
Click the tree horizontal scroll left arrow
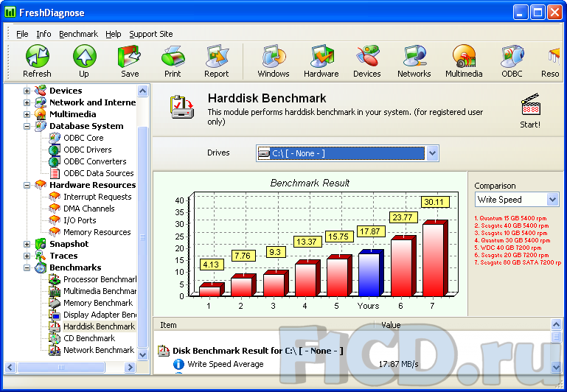click(10, 368)
